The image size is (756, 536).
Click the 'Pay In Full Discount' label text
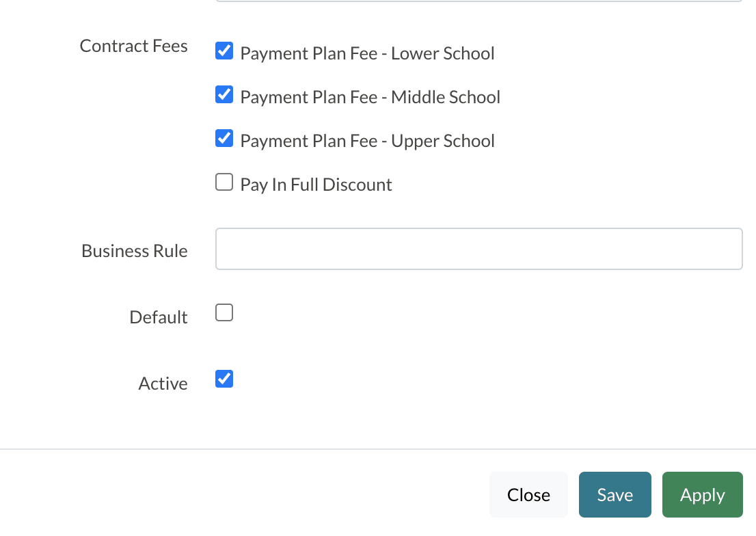tap(316, 185)
